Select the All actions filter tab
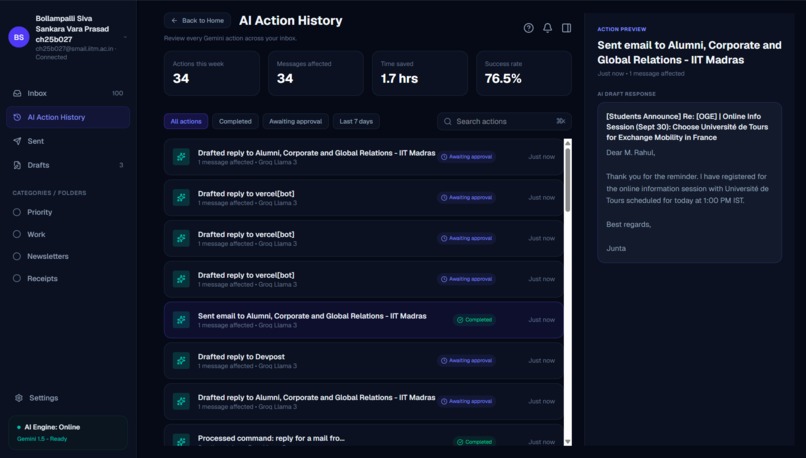This screenshot has height=458, width=806. click(186, 121)
